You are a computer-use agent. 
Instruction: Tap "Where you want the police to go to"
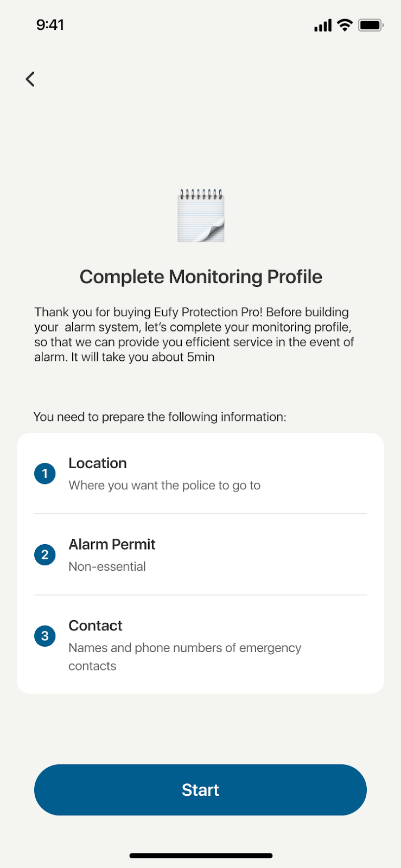point(164,486)
